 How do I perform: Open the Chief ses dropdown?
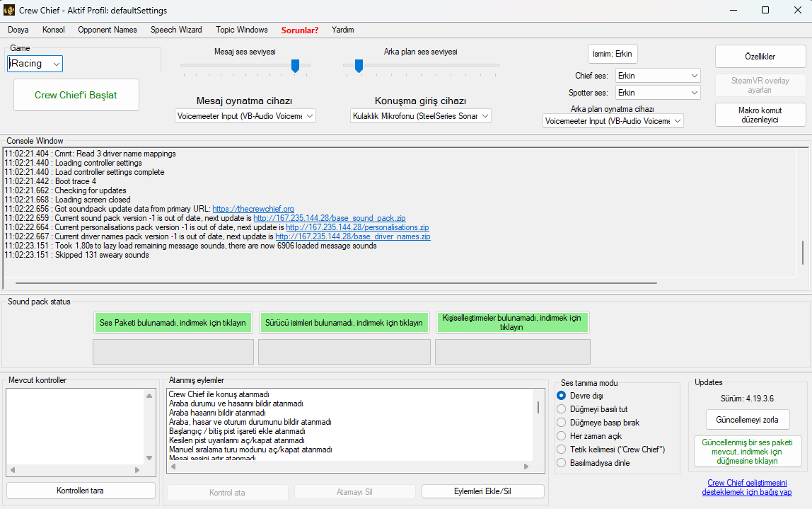pos(658,76)
